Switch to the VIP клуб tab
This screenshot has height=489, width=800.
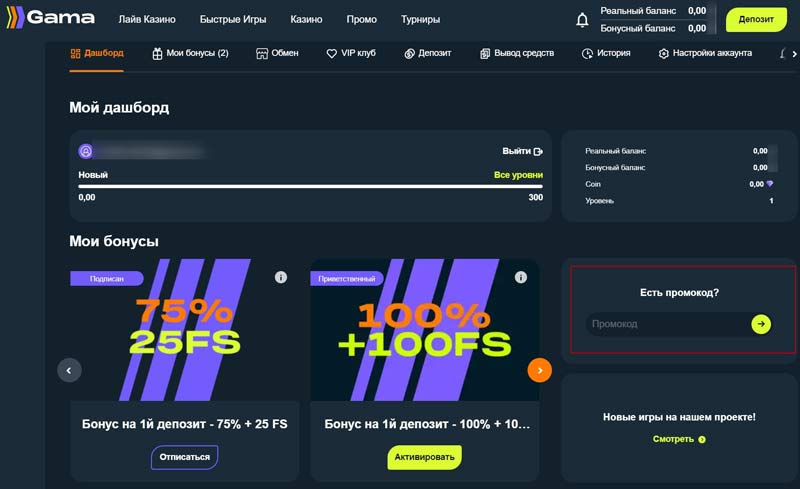pos(351,53)
